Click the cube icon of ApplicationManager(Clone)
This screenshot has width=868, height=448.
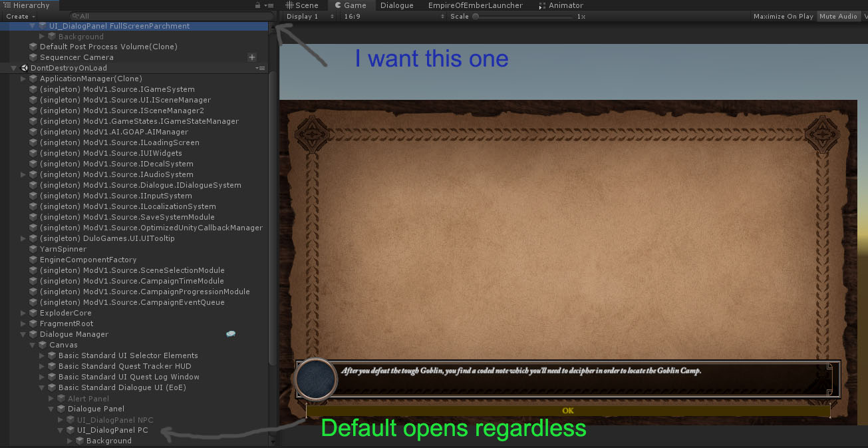33,79
